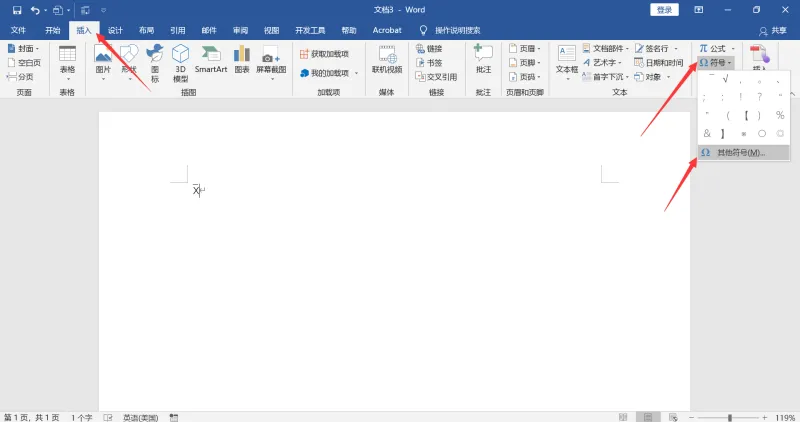
Task: Add a 批注 comment
Action: pos(483,60)
